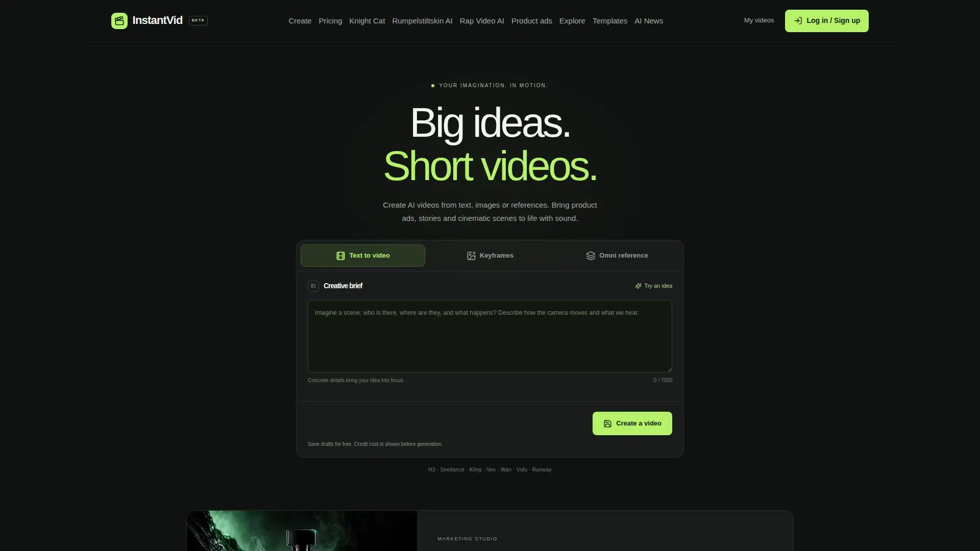980x551 pixels.
Task: Select the Product ads navigation item
Action: (x=532, y=21)
